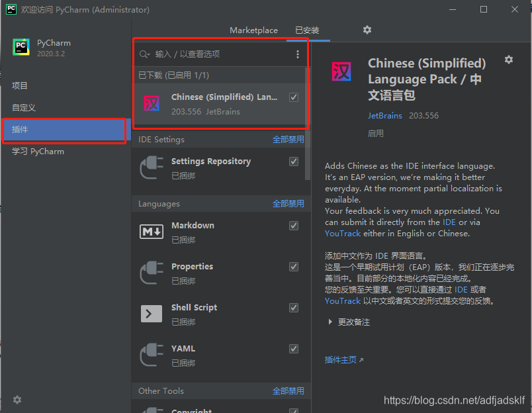Click the gear icon beside Chinese Language Pack title
Image resolution: width=532 pixels, height=413 pixels.
click(x=509, y=60)
